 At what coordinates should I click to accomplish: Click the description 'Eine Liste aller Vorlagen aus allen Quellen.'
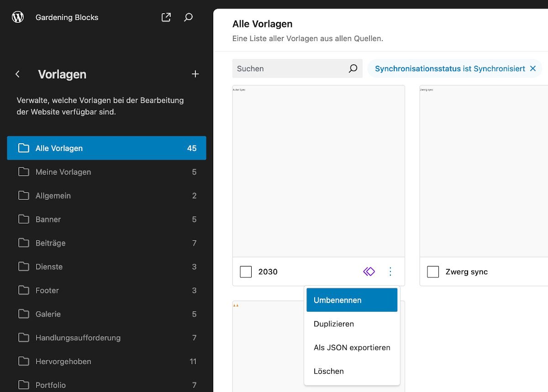(x=308, y=38)
